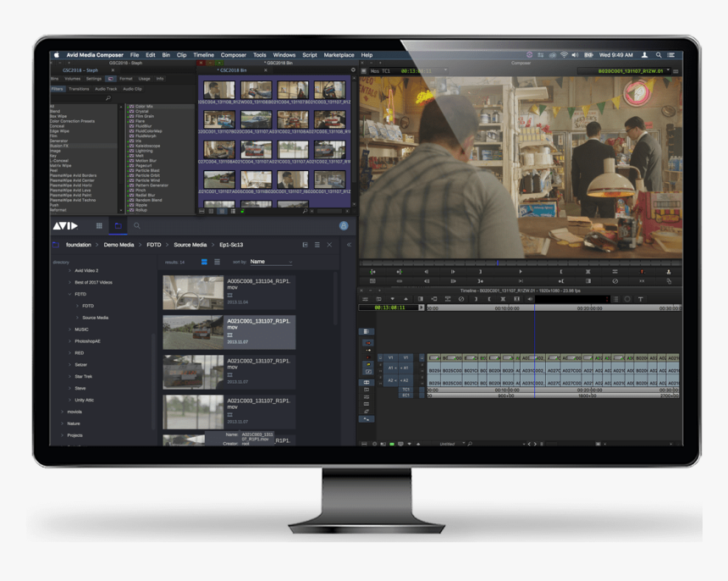Switch results to list view in the media browser
The height and width of the screenshot is (581, 728).
pyautogui.click(x=217, y=261)
